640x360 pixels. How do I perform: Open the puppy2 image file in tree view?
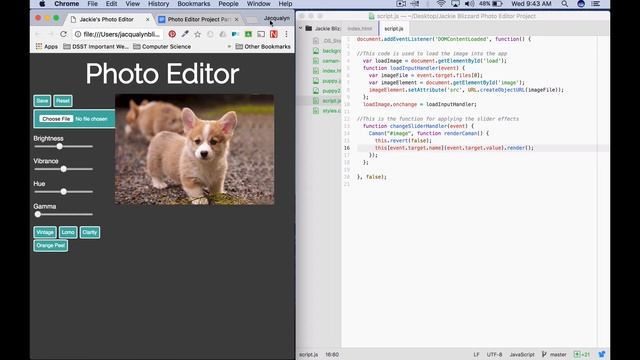327,91
